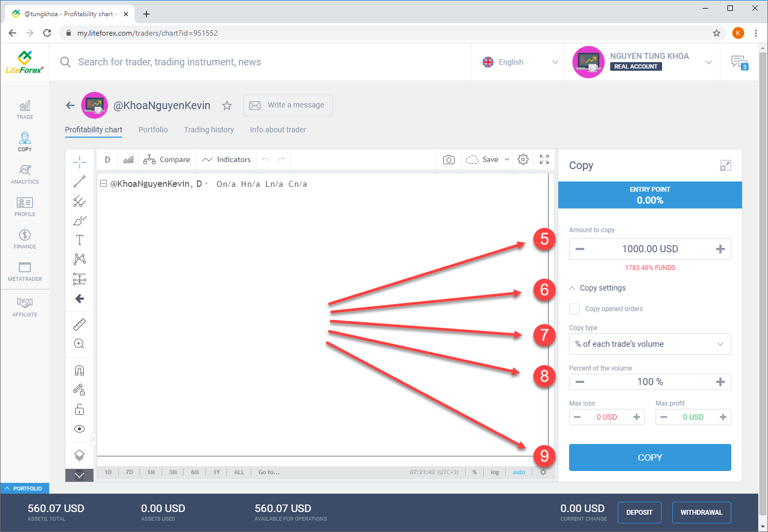Toggle the log scale option

495,472
